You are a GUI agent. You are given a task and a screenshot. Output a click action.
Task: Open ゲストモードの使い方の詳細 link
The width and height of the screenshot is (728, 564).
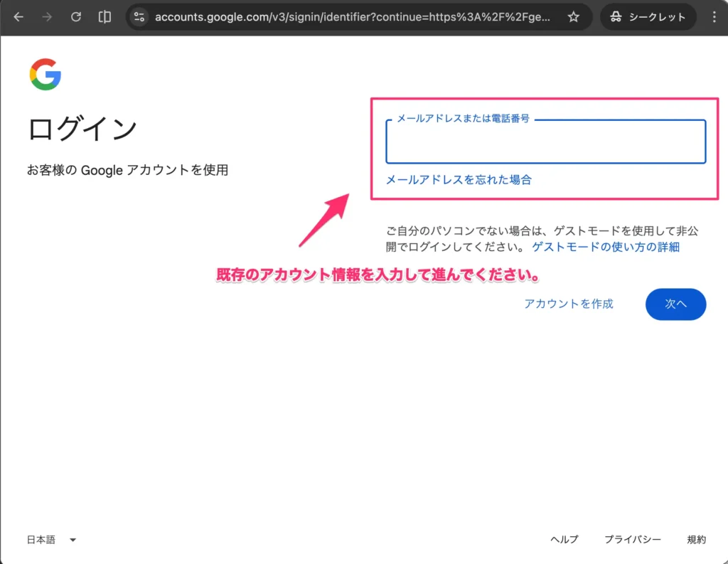click(x=606, y=247)
